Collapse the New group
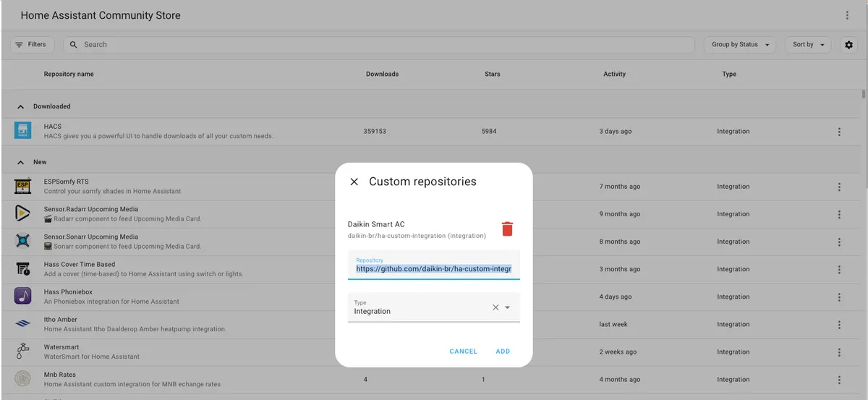The image size is (868, 400). pyautogui.click(x=20, y=162)
